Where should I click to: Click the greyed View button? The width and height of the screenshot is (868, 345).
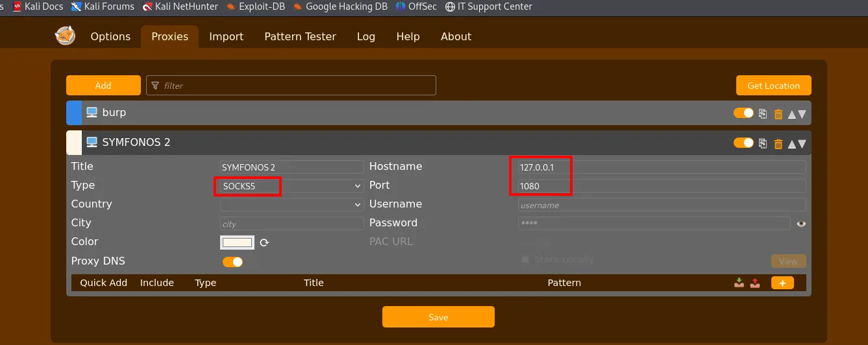pyautogui.click(x=788, y=261)
